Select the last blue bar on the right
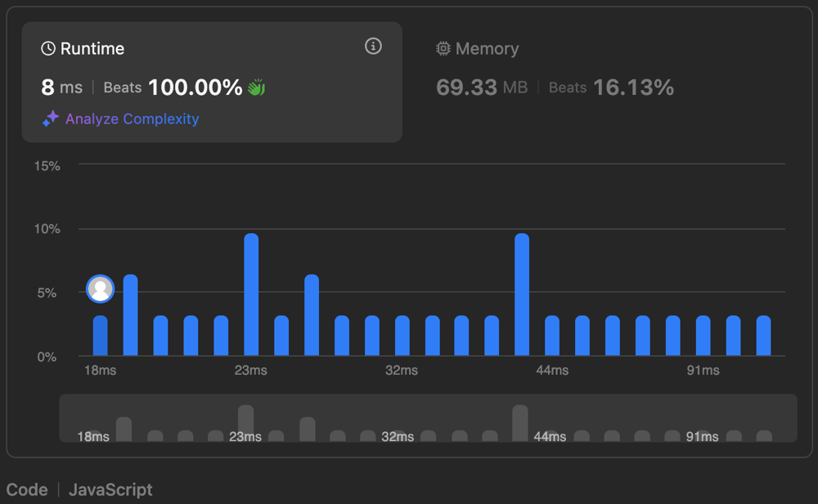The image size is (818, 504). [x=763, y=335]
